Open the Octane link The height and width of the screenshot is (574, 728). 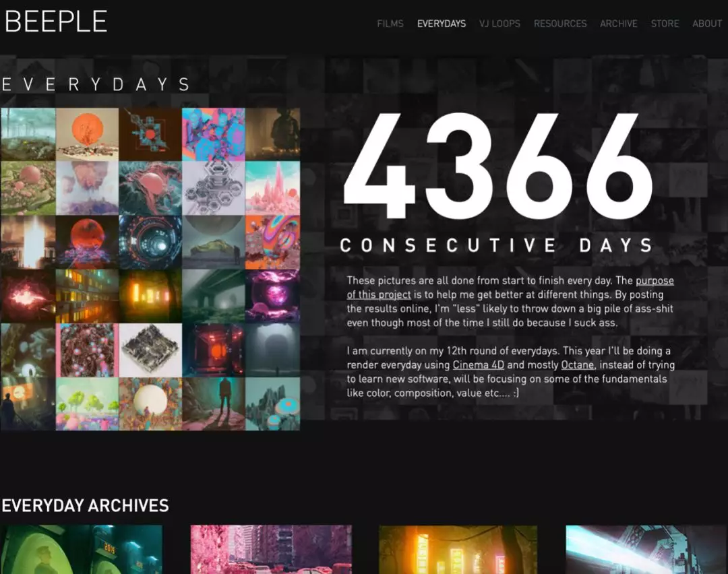coord(577,364)
